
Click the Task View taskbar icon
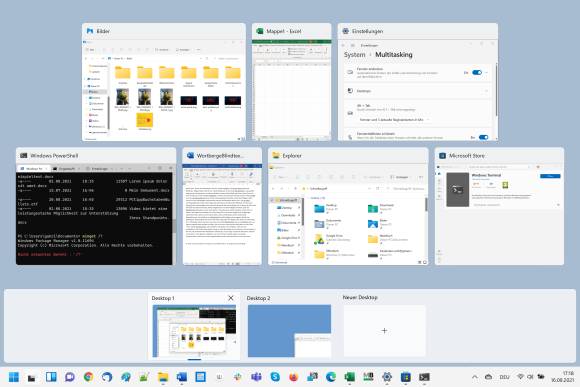pyautogui.click(x=32, y=377)
